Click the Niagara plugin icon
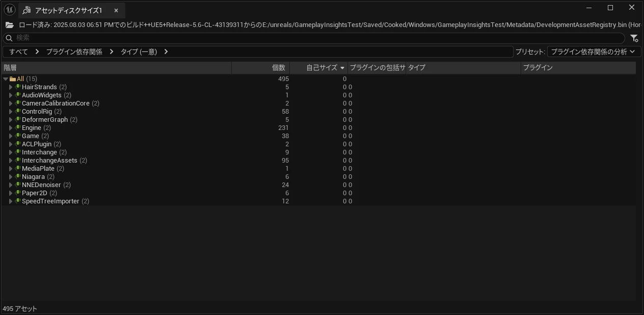The height and width of the screenshot is (315, 644). pyautogui.click(x=18, y=177)
